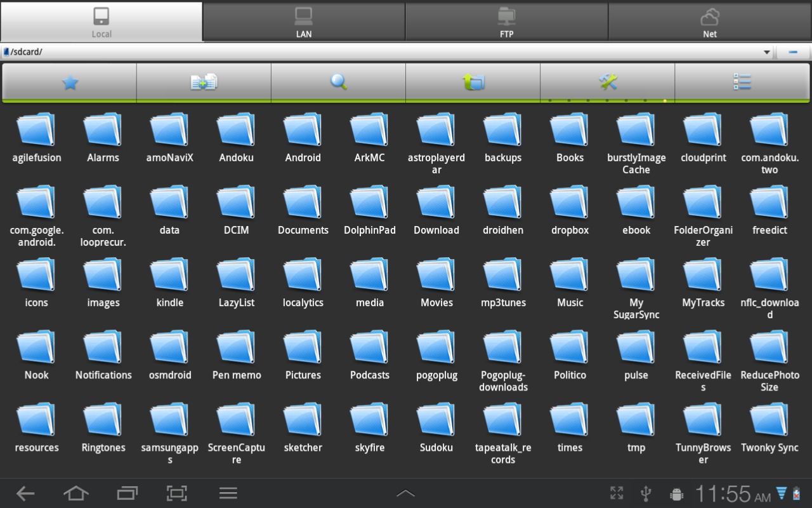Screen dimensions: 812x508
Task: Open the agilefusion folder
Action: [x=37, y=137]
